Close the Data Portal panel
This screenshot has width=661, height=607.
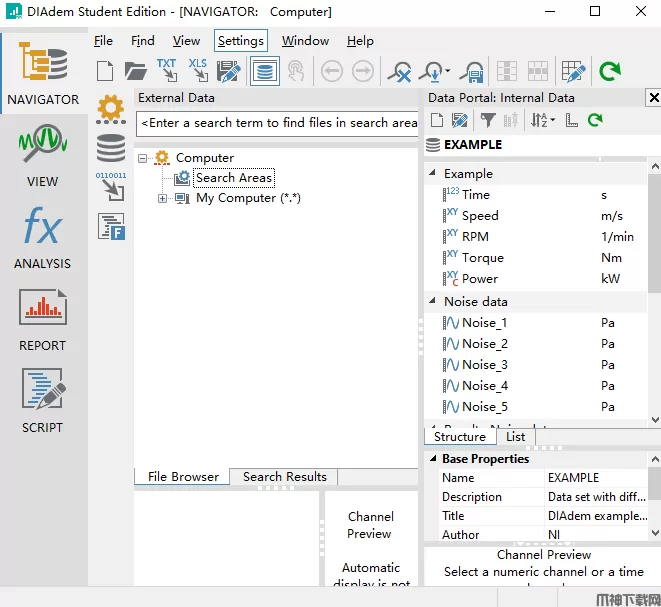[653, 98]
